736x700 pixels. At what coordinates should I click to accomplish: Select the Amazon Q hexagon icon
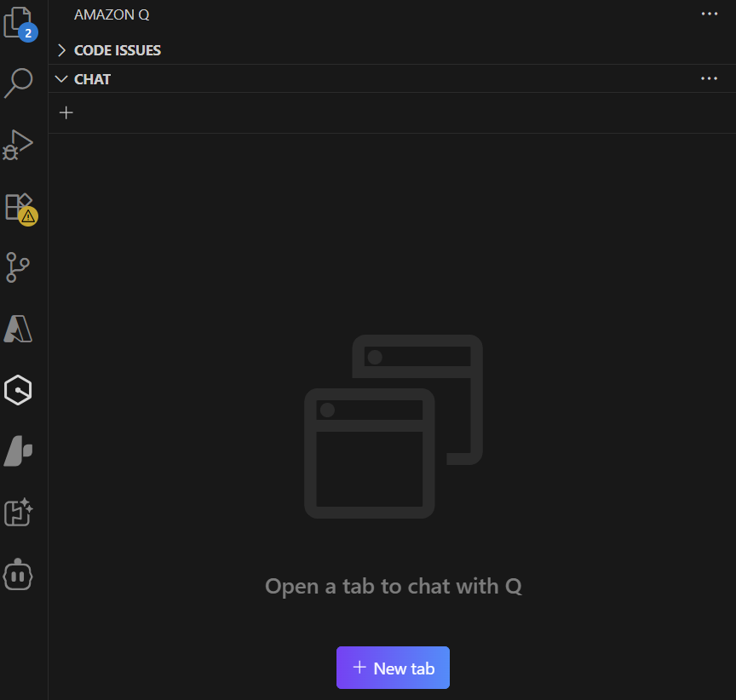[18, 390]
